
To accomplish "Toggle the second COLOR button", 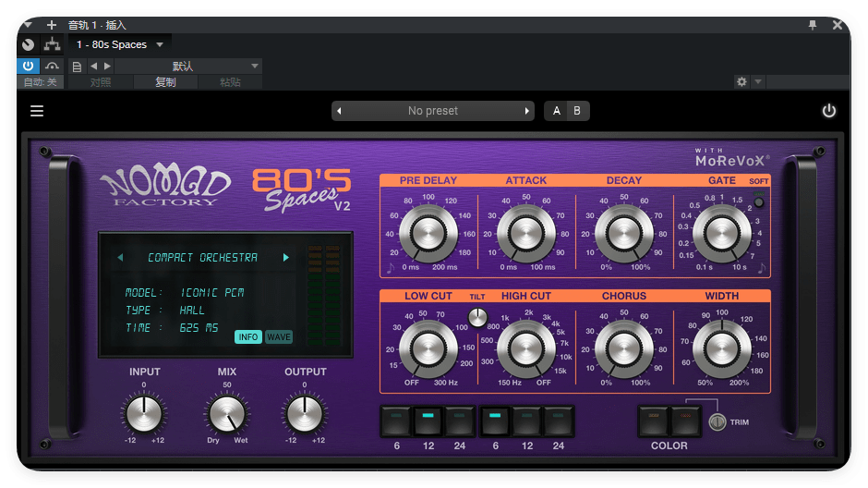I will [x=685, y=421].
